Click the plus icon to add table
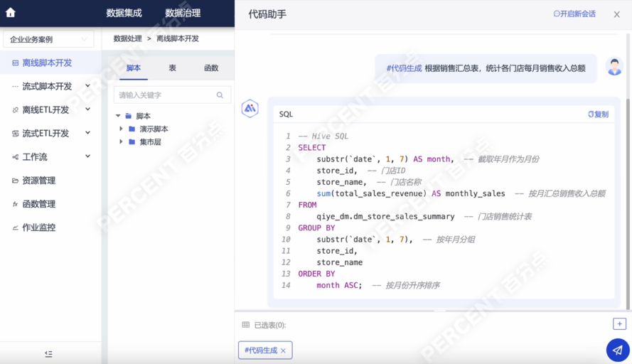Viewport: 632px width, 364px height. coord(619,324)
